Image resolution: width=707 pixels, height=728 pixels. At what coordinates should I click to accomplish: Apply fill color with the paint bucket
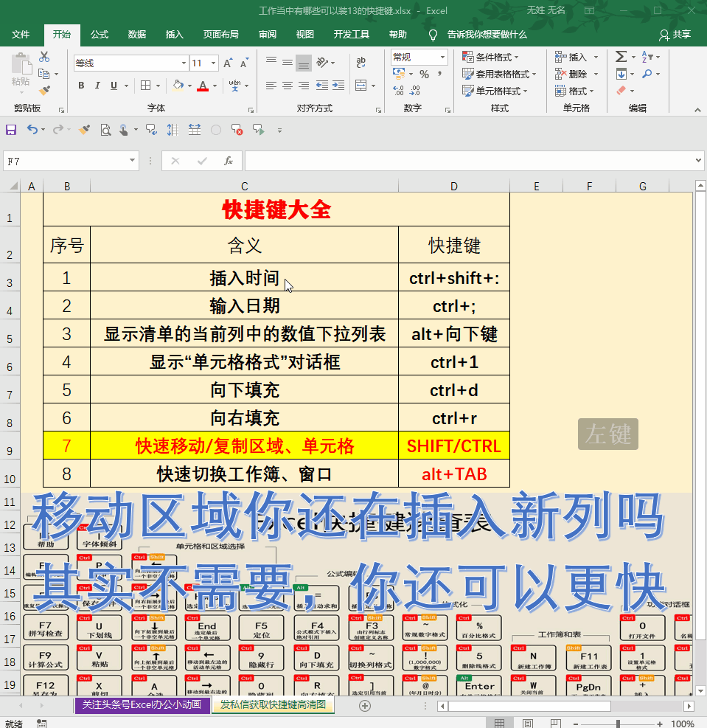click(x=178, y=86)
